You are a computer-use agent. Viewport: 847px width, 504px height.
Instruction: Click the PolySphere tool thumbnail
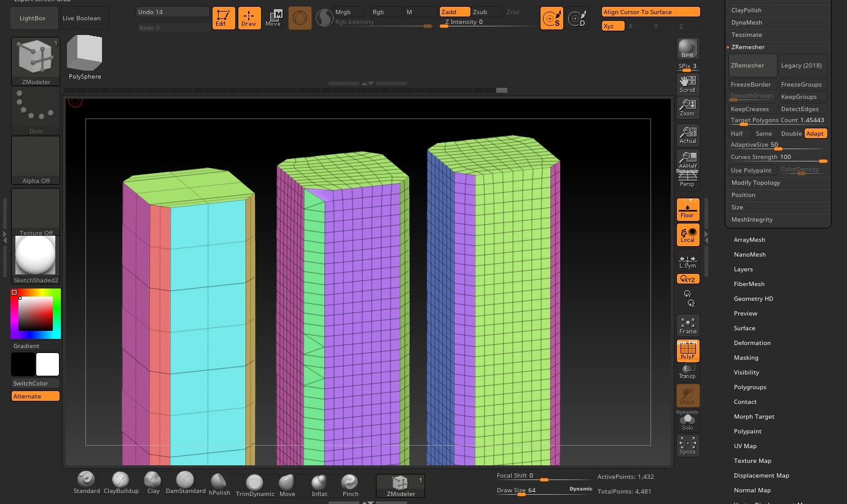pyautogui.click(x=85, y=57)
